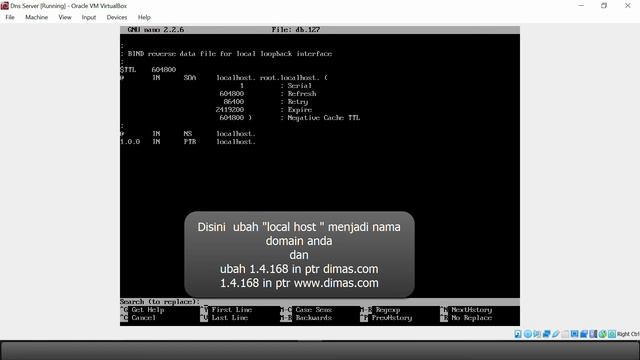Click the Retry comment text

[298, 102]
